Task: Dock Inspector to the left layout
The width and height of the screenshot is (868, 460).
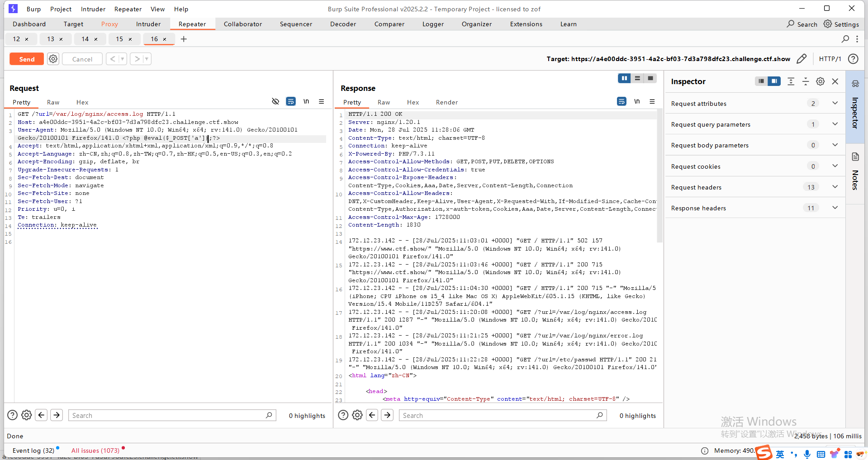Action: point(761,81)
